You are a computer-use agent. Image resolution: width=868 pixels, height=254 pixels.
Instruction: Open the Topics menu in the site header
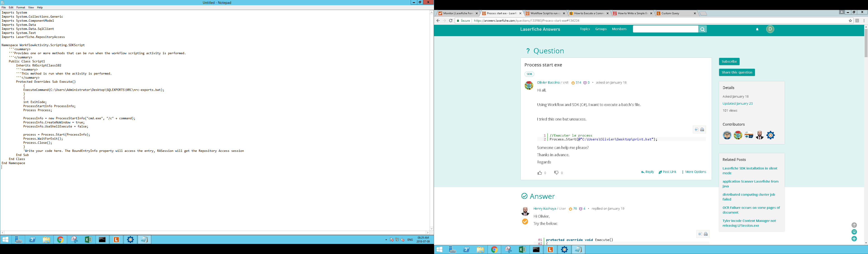(585, 29)
